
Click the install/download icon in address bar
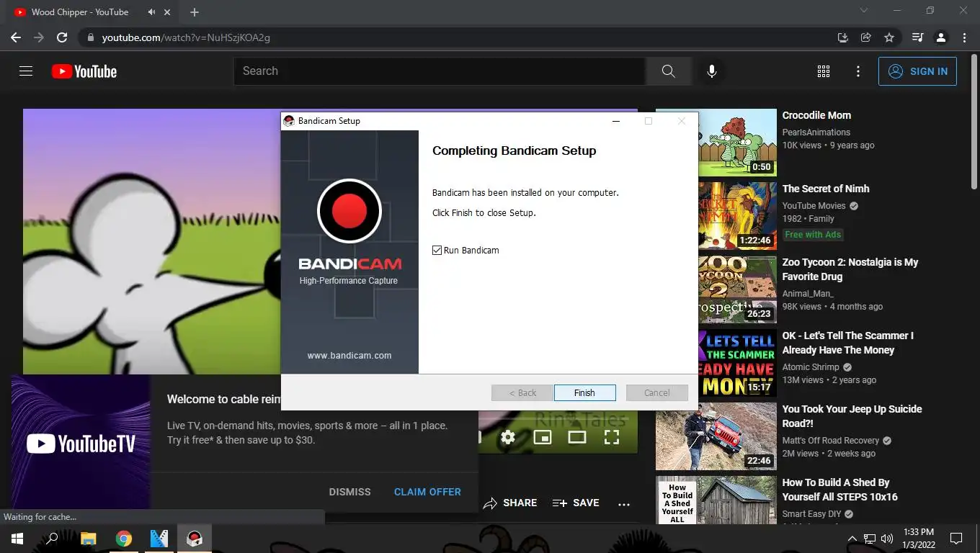(842, 37)
